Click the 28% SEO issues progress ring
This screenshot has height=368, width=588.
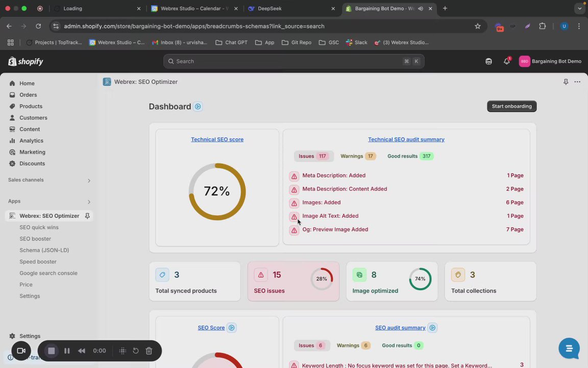(322, 279)
